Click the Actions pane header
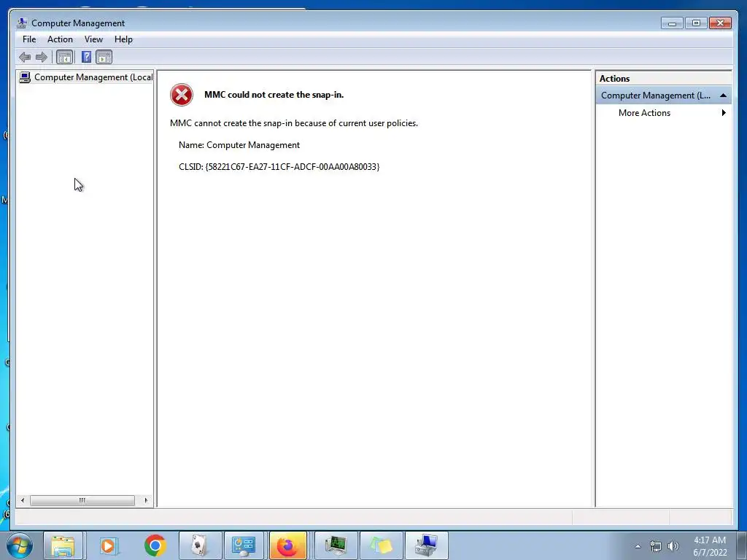The width and height of the screenshot is (747, 560). click(663, 79)
